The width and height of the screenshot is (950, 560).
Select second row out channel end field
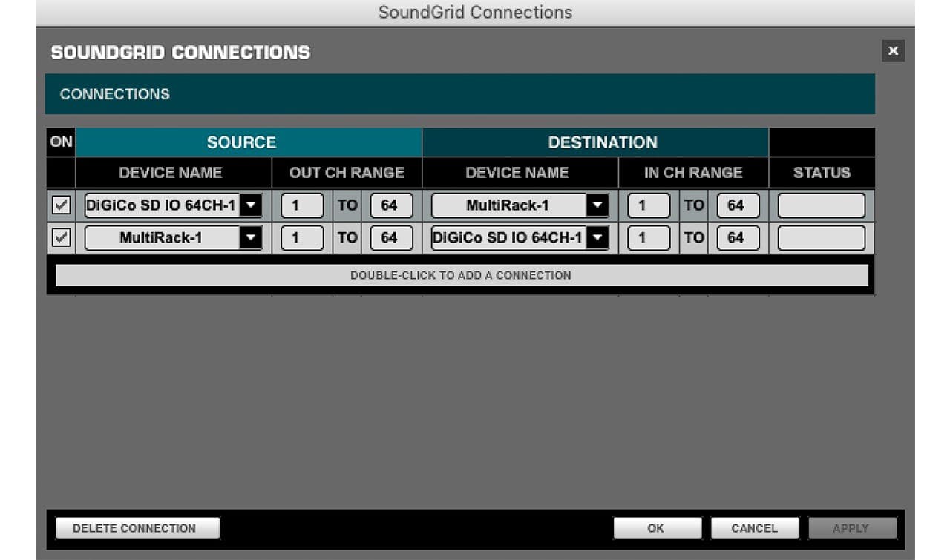(x=391, y=238)
